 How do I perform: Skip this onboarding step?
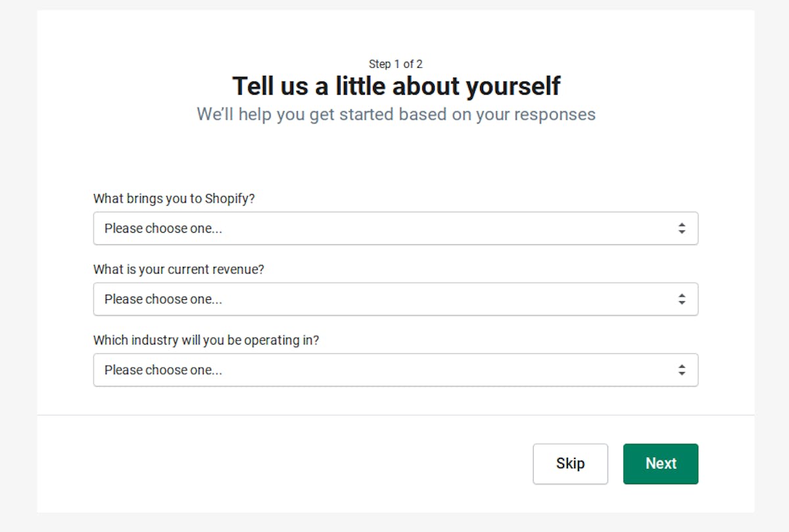(570, 464)
